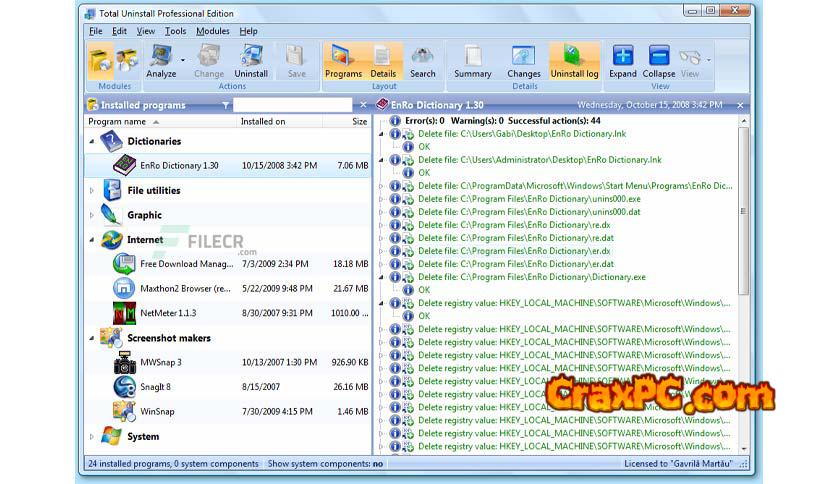Open the Analyze dropdown arrow
The width and height of the screenshot is (836, 484).
[182, 60]
